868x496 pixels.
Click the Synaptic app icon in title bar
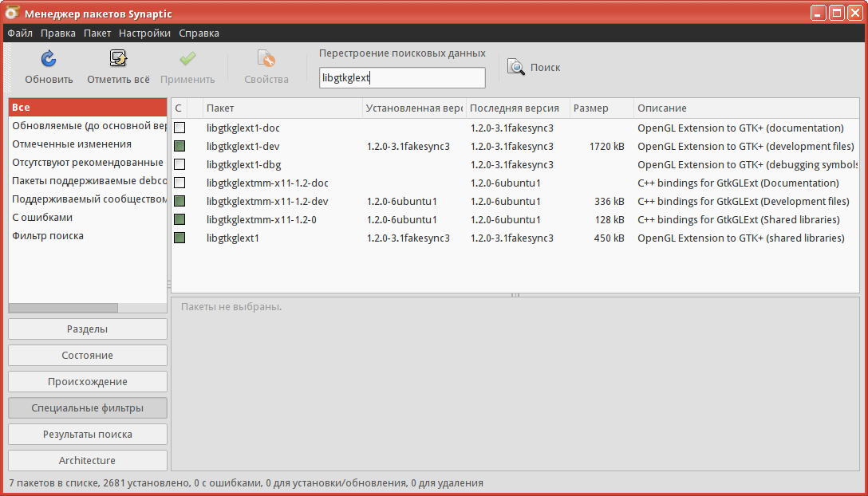[12, 12]
